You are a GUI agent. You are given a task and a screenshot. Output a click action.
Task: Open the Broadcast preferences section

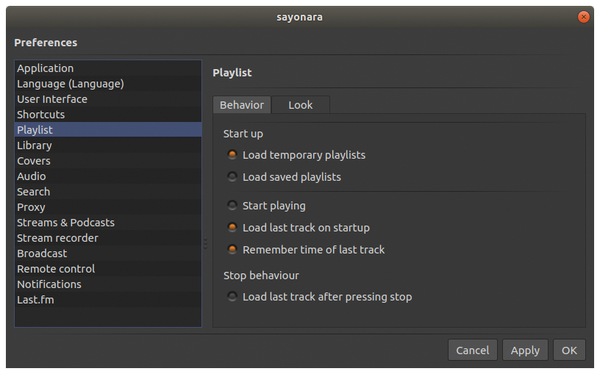point(108,253)
